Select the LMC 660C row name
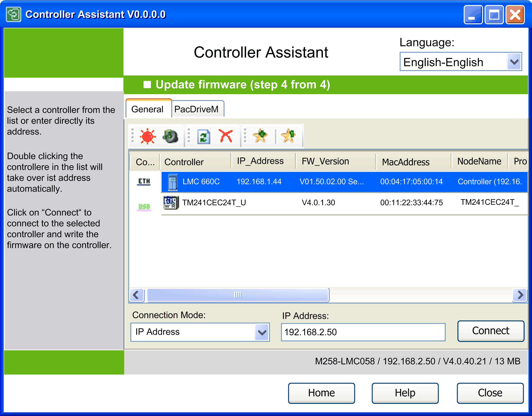The height and width of the screenshot is (416, 532). pos(201,181)
